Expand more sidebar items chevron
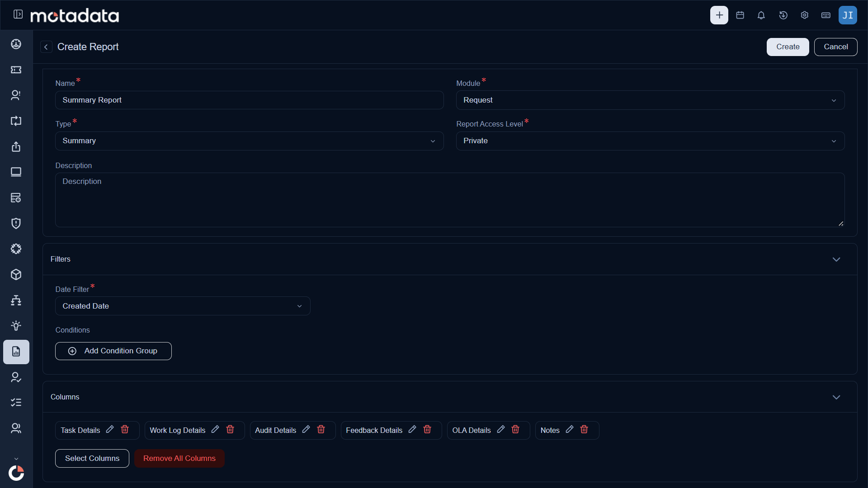Viewport: 868px width, 488px height. pos(16,459)
